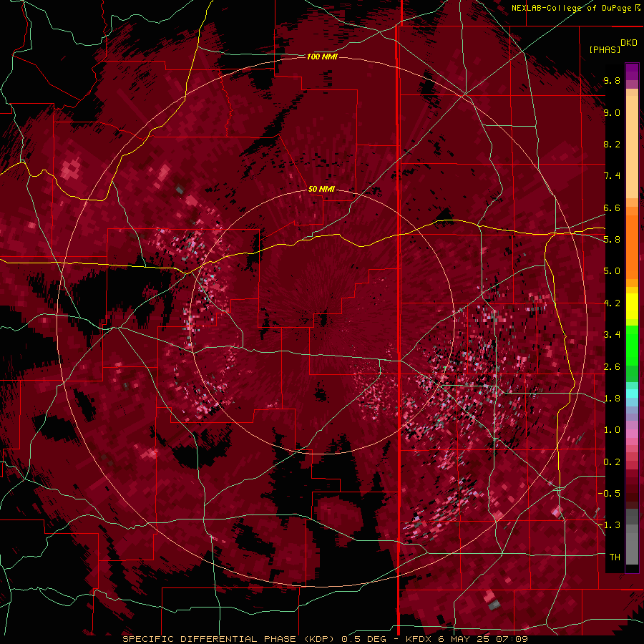The image size is (644, 644).
Task: Click the [PHAS] legend header
Action: [605, 49]
